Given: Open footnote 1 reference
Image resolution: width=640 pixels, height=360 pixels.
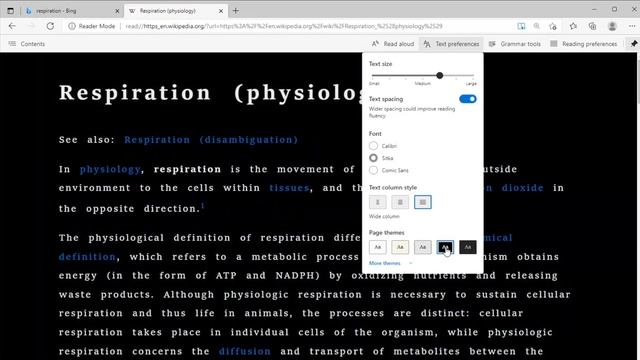Looking at the screenshot, I should point(202,205).
